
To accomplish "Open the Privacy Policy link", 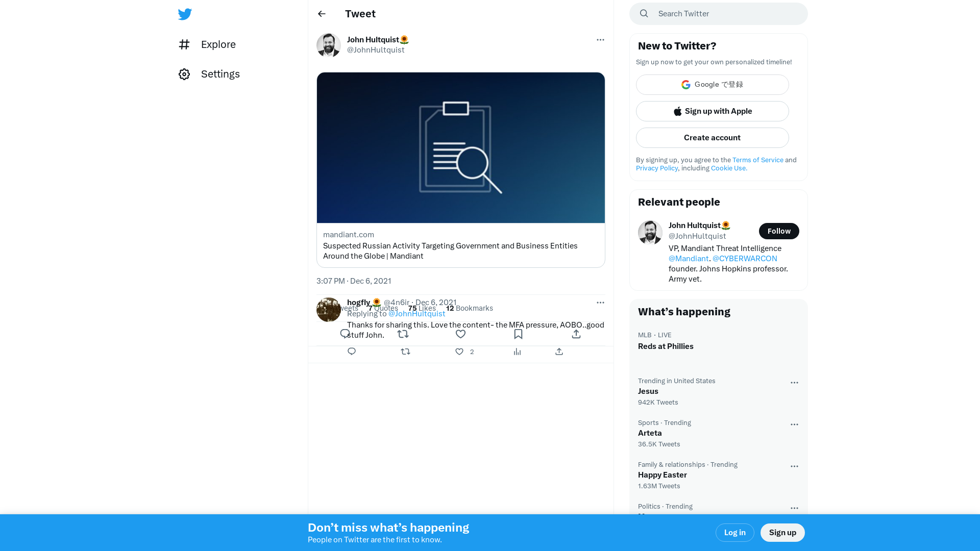I will pyautogui.click(x=657, y=168).
